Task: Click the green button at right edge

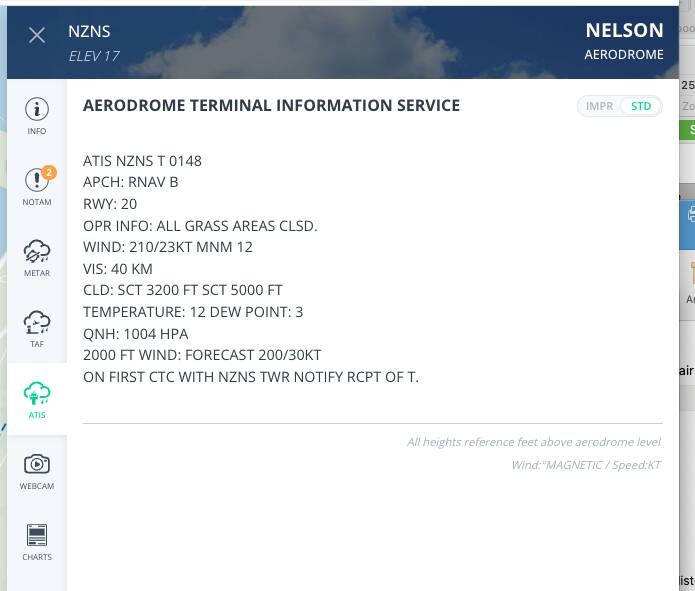Action: click(687, 130)
